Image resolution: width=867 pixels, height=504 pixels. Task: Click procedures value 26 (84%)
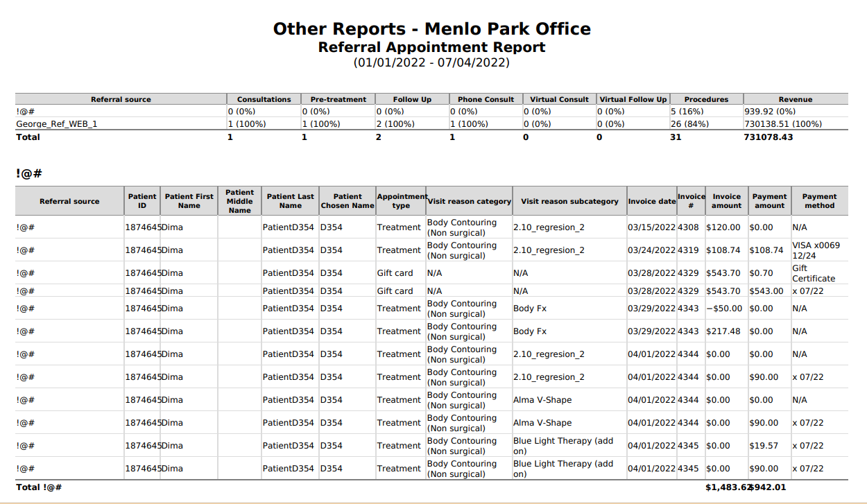coord(689,124)
